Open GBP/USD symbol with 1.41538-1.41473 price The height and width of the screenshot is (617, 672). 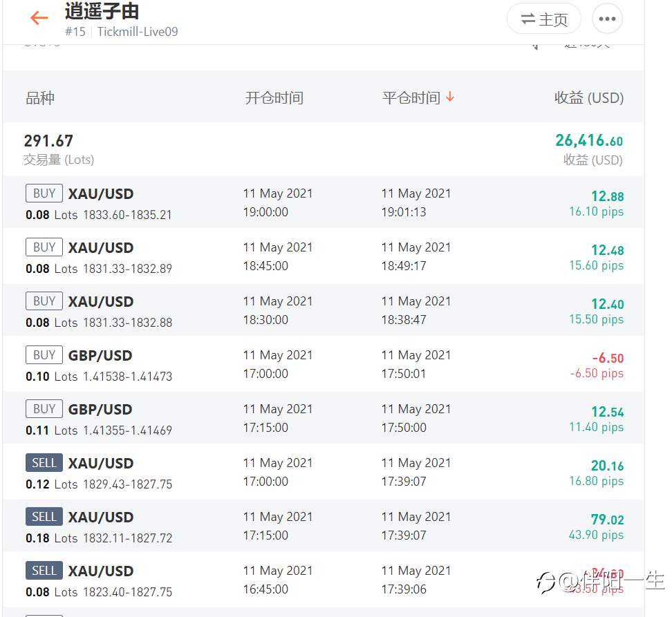coord(100,356)
